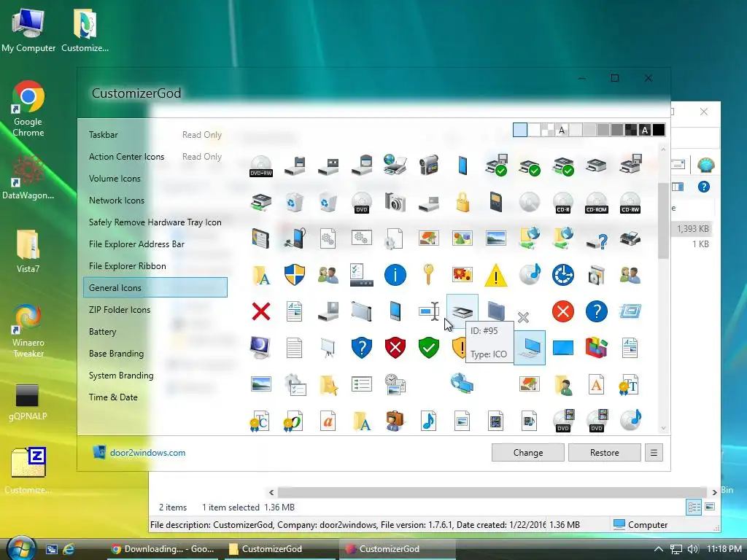Pick the camcorder icon in the grid
Viewport: 747px width, 560px height.
pos(428,165)
